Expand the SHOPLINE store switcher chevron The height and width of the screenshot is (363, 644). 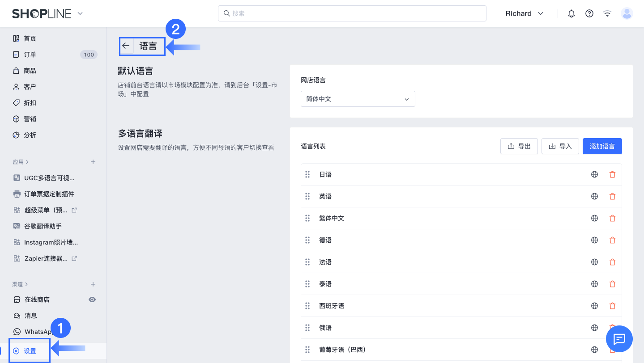point(80,13)
